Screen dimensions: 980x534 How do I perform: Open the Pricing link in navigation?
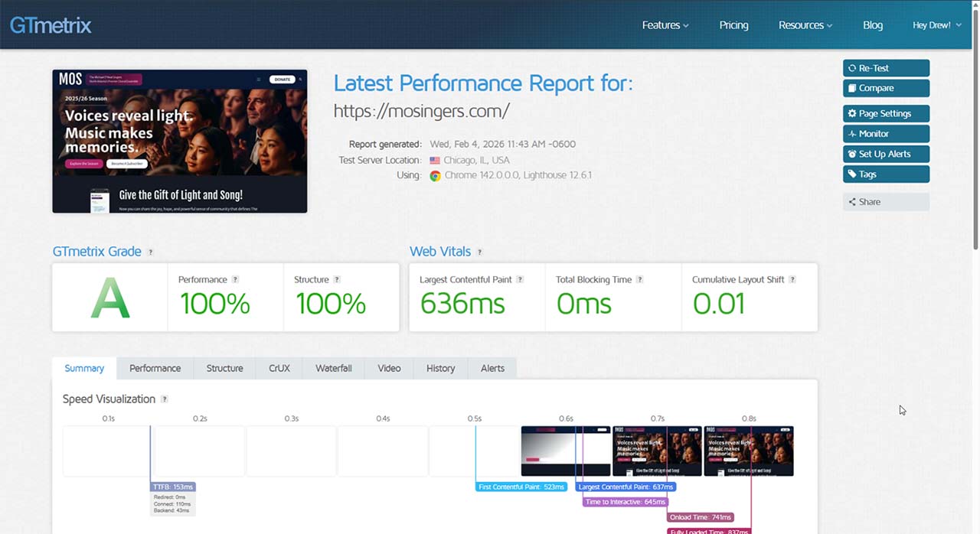pyautogui.click(x=733, y=25)
